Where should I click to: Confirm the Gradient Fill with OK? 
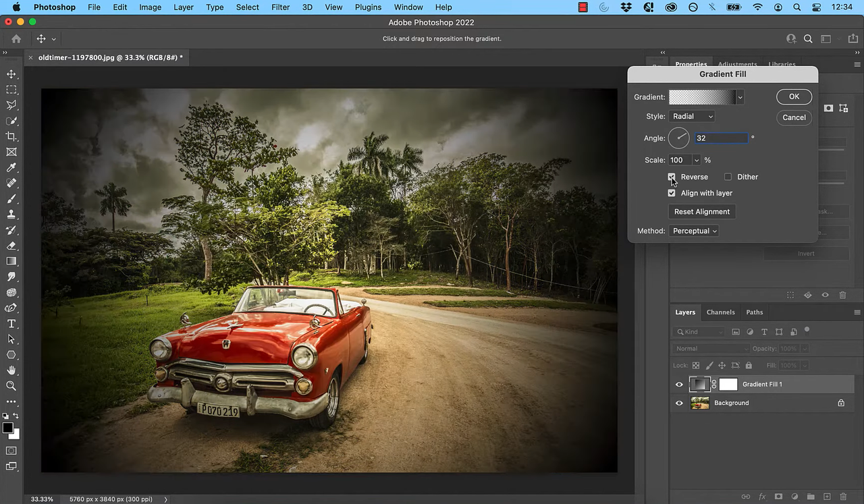click(794, 96)
